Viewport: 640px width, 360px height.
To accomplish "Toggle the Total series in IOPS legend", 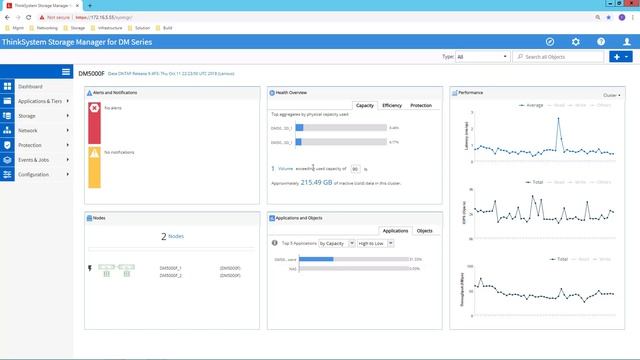I will click(x=534, y=182).
